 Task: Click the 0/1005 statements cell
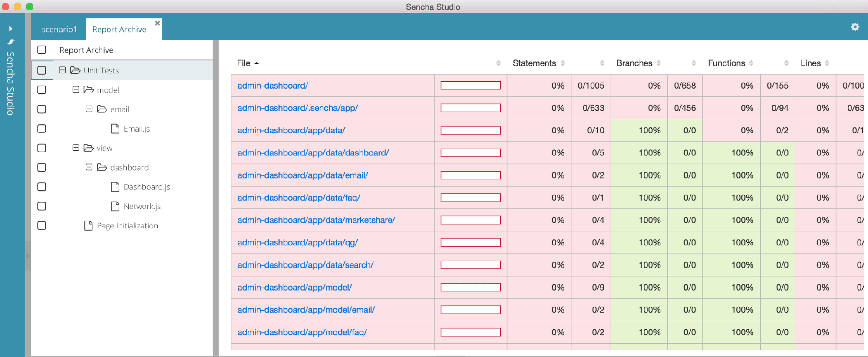pyautogui.click(x=591, y=86)
